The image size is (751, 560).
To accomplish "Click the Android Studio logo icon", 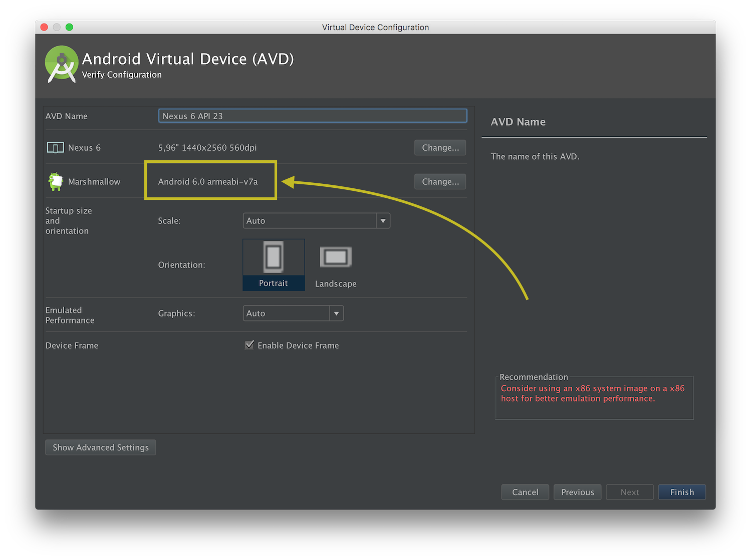I will (x=62, y=64).
